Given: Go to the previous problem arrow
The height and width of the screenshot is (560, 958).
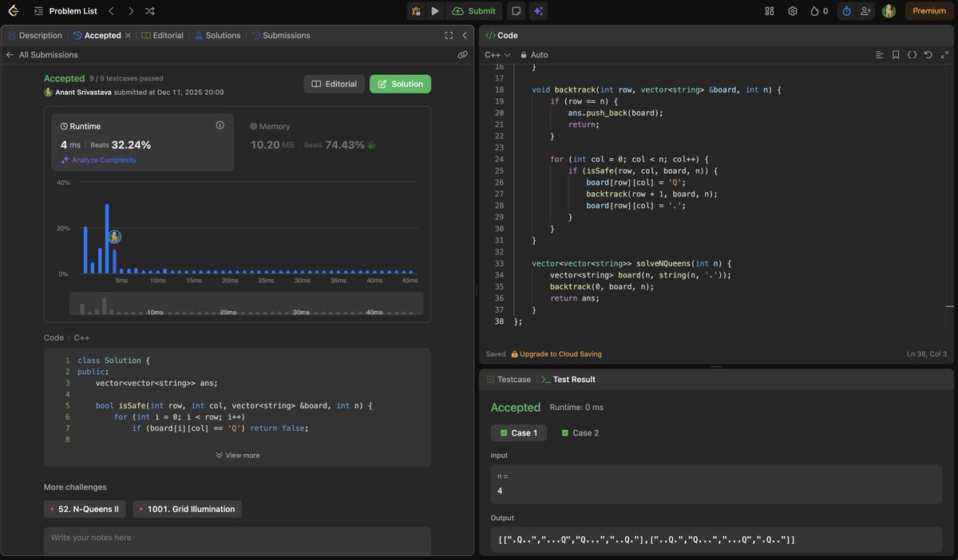Looking at the screenshot, I should click(x=111, y=11).
